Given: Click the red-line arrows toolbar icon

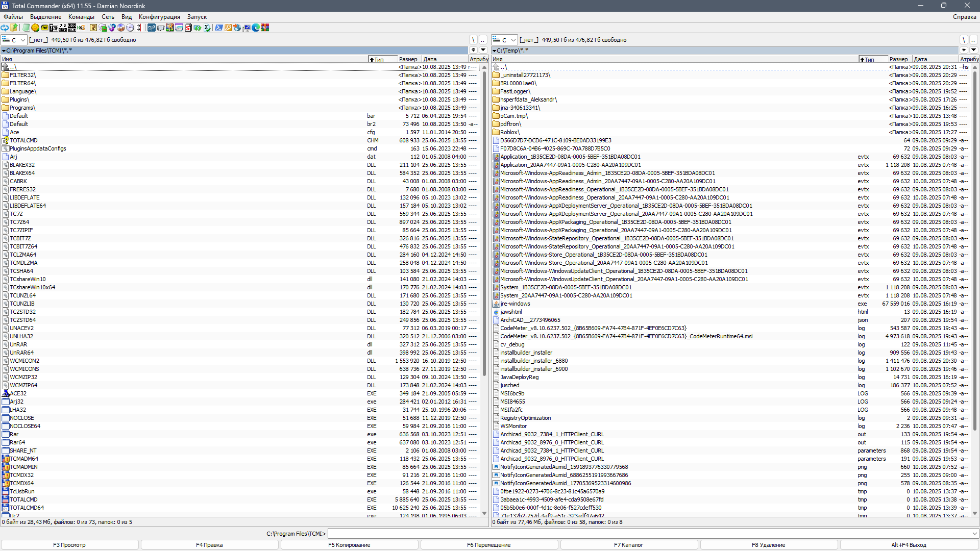Looking at the screenshot, I should point(139,28).
